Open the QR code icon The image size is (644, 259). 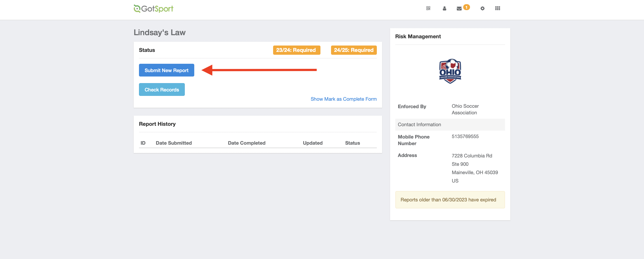coord(428,8)
